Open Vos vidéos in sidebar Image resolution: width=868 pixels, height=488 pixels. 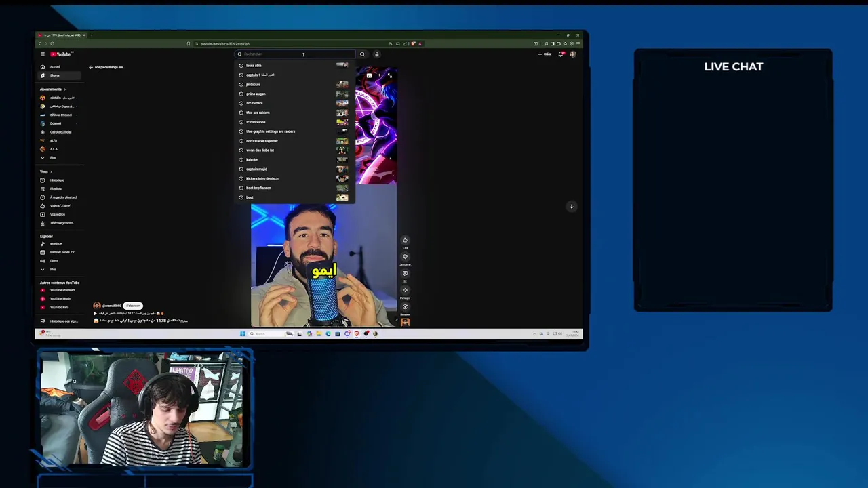(x=58, y=214)
